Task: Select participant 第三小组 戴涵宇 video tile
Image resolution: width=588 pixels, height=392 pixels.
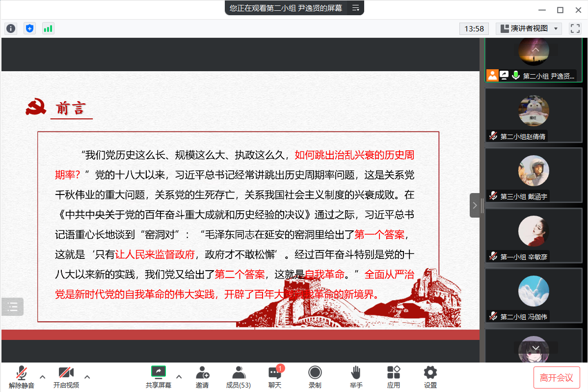Action: coord(534,175)
